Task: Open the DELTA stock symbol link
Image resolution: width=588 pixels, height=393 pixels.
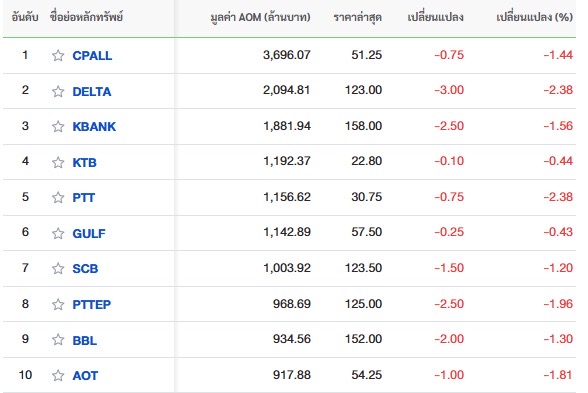Action: [x=92, y=91]
